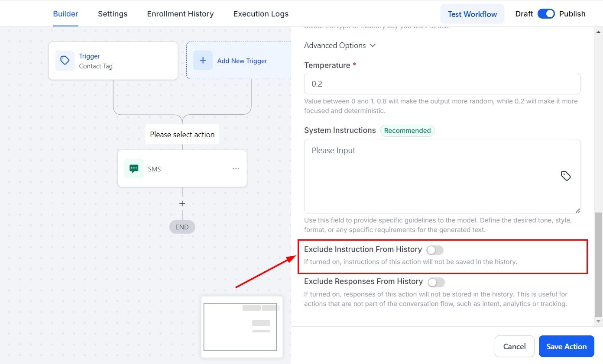Click the END node in workflow
603x364 pixels.
point(182,227)
